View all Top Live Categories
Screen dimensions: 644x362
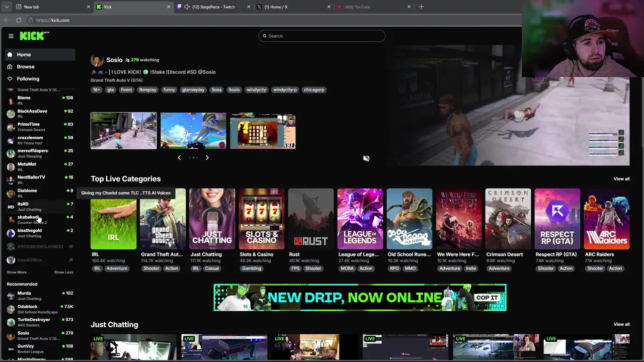pyautogui.click(x=621, y=179)
